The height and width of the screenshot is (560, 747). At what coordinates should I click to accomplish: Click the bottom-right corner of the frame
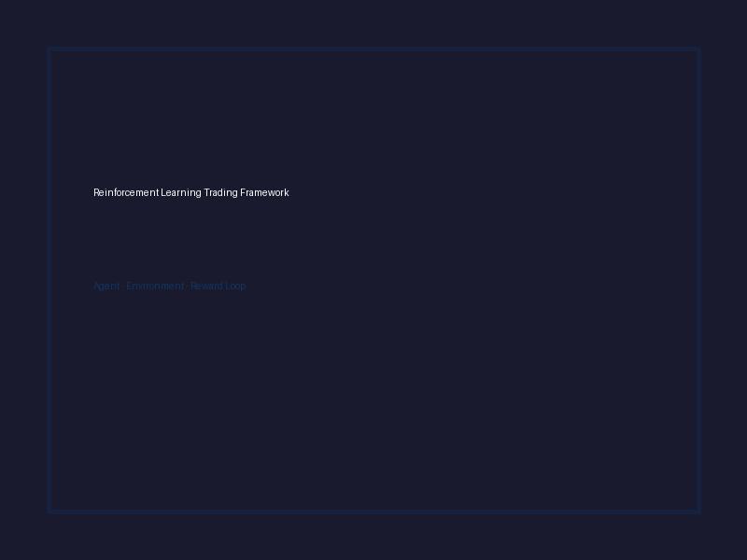698,511
